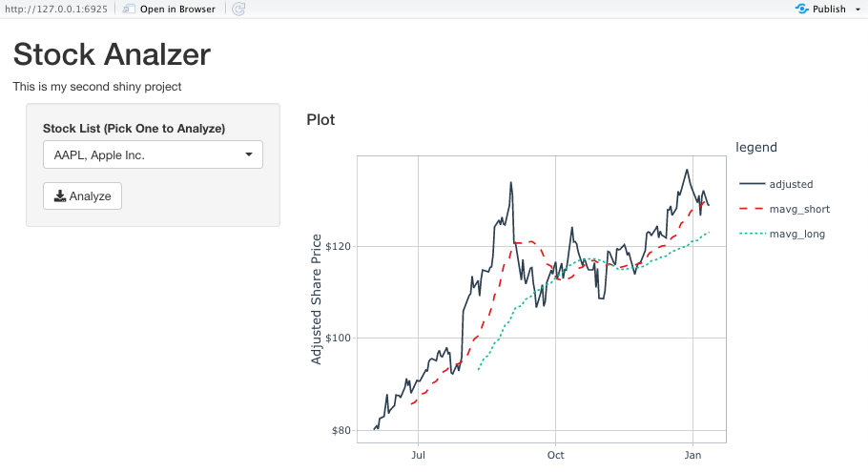Click the blue Publish icon
868x472 pixels.
click(801, 9)
